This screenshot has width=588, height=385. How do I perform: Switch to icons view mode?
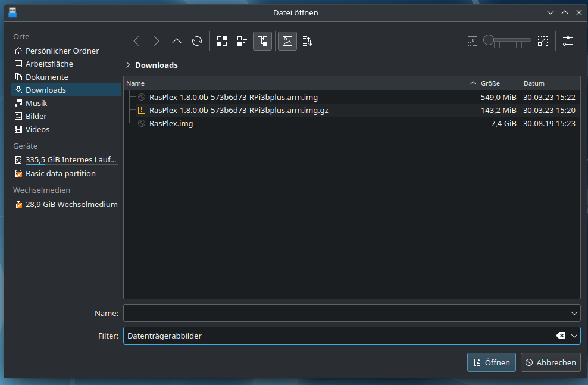tap(222, 41)
